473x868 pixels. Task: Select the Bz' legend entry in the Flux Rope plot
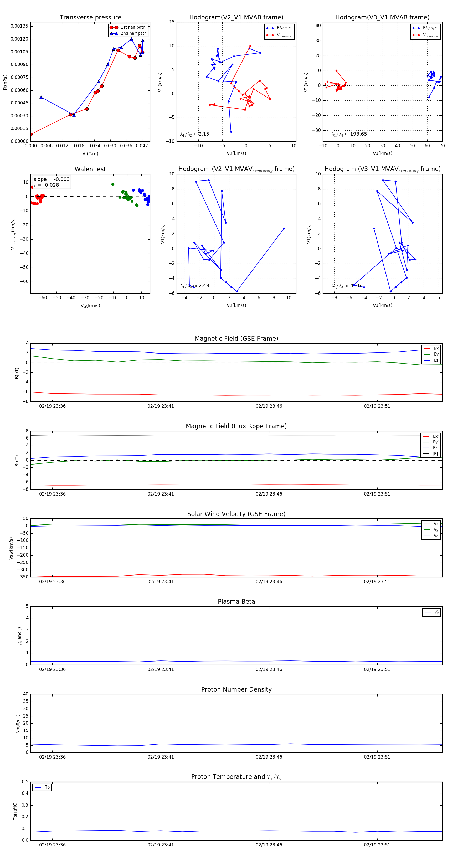click(x=431, y=448)
